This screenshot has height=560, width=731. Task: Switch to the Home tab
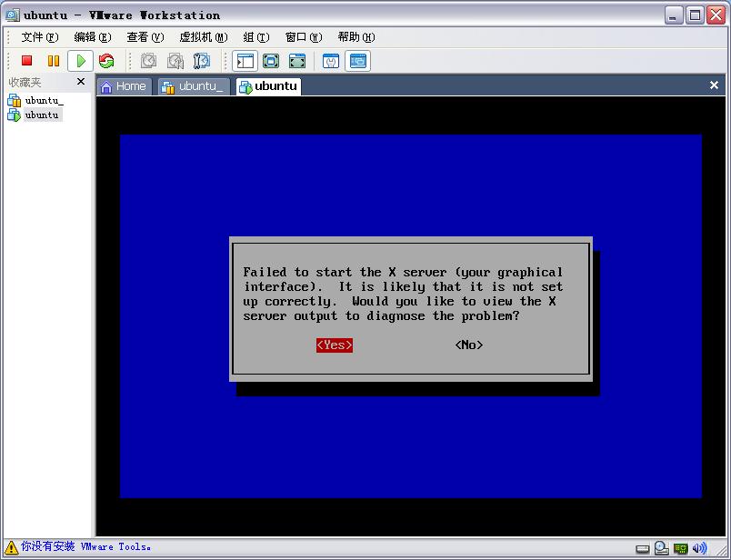(124, 86)
